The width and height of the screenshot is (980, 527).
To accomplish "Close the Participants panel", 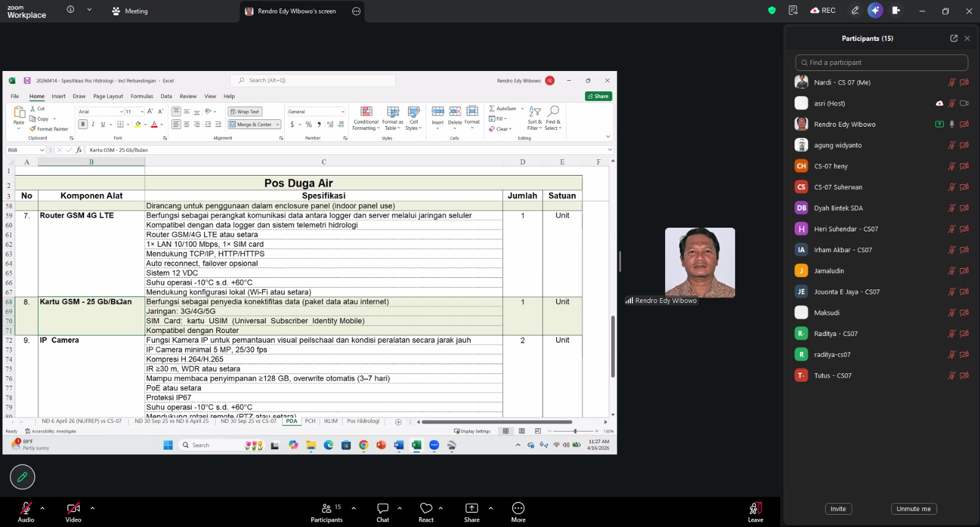I will pyautogui.click(x=967, y=38).
